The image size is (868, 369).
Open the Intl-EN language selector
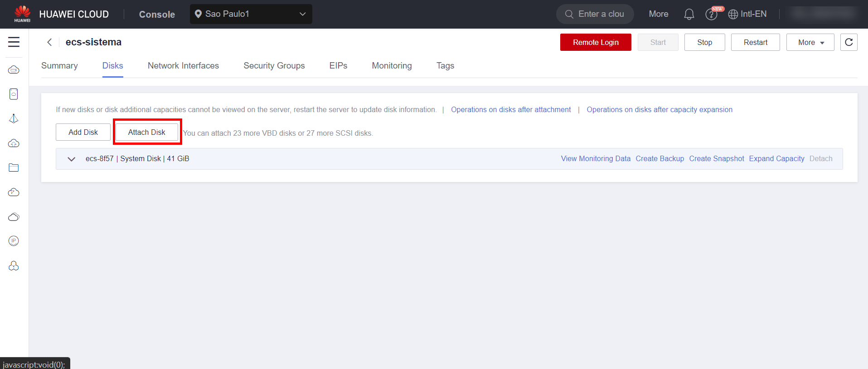pyautogui.click(x=747, y=14)
